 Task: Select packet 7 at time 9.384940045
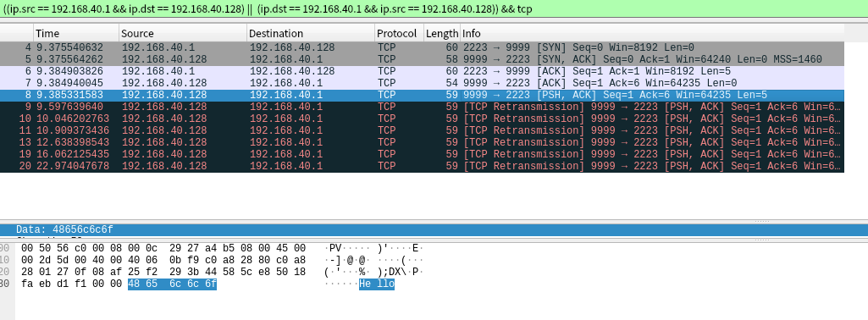click(x=422, y=83)
